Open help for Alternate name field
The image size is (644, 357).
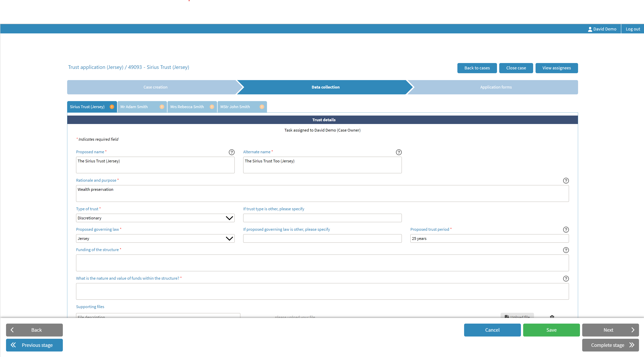tap(399, 152)
